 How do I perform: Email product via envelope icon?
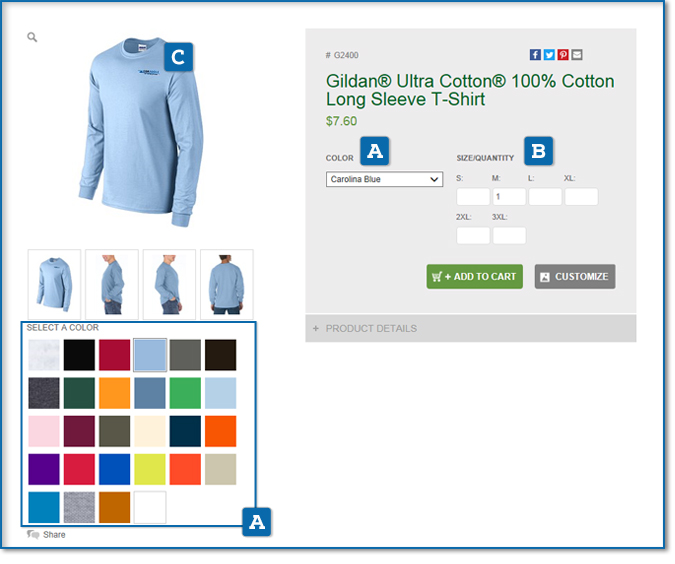click(x=577, y=55)
